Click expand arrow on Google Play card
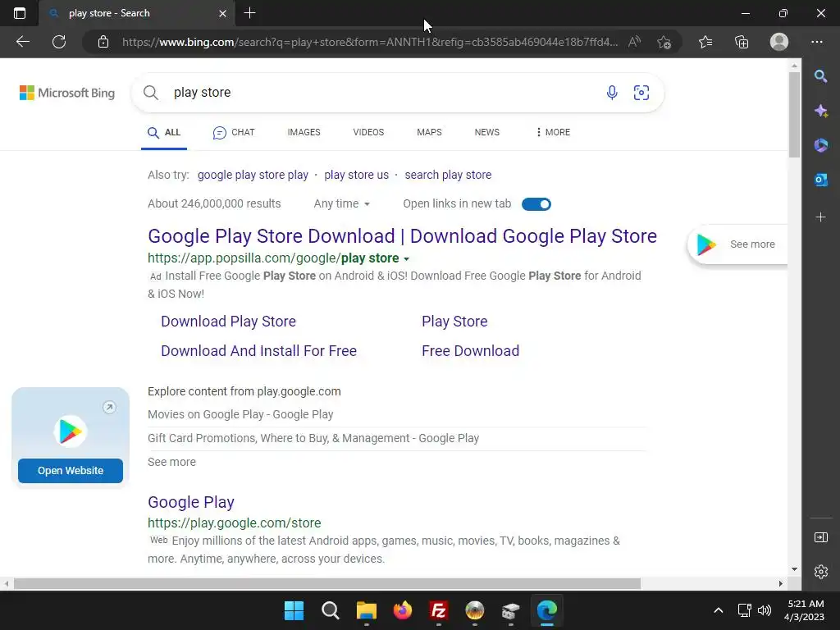 [x=109, y=407]
